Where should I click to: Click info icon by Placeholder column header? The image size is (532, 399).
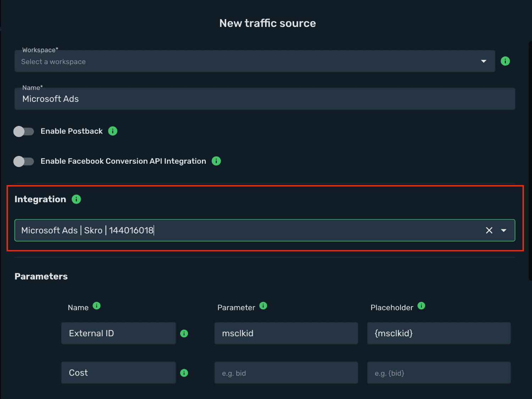[421, 306]
